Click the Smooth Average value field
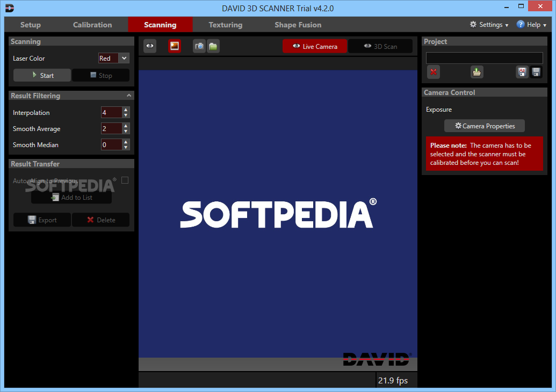556x392 pixels. click(x=112, y=128)
